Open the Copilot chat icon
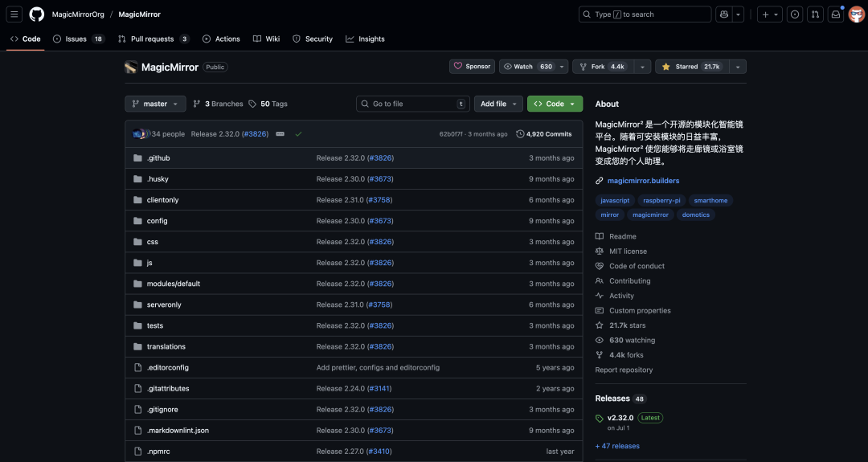 click(x=724, y=14)
